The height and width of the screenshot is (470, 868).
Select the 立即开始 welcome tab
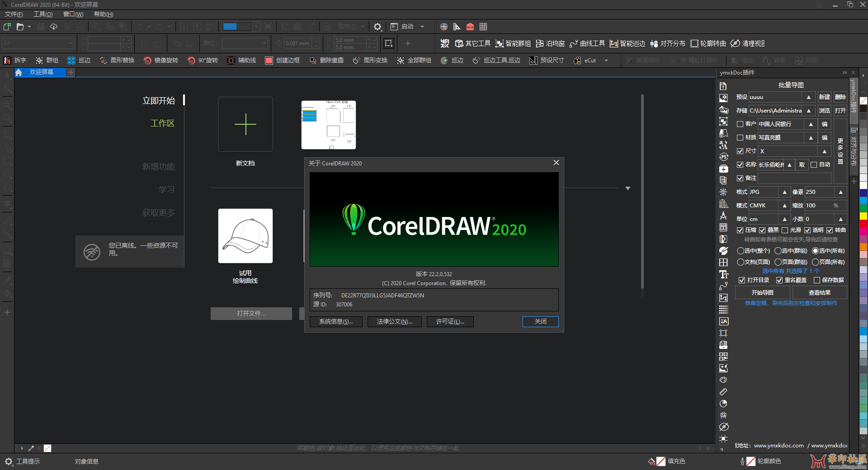[159, 100]
